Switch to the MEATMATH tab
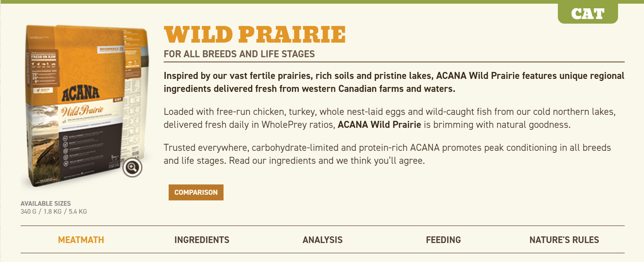644x262 pixels. coord(81,240)
